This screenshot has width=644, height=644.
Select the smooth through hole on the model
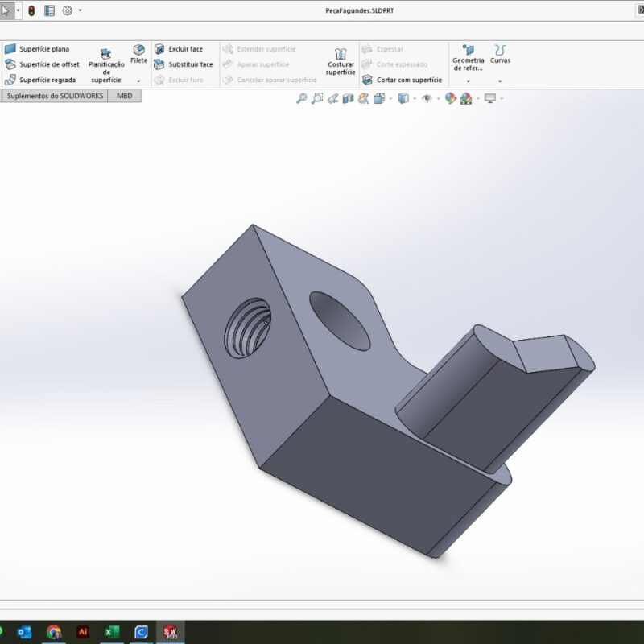[x=340, y=321]
